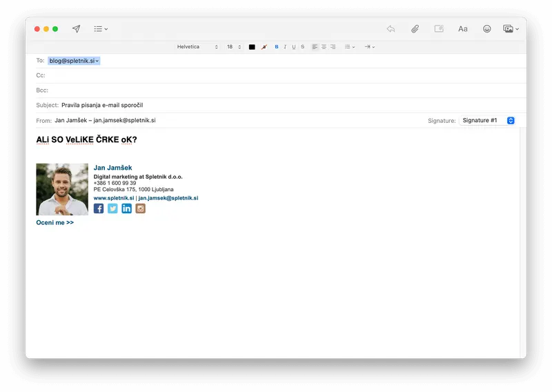This screenshot has height=392, width=552.
Task: Open the Twitter icon in signature
Action: coord(112,208)
